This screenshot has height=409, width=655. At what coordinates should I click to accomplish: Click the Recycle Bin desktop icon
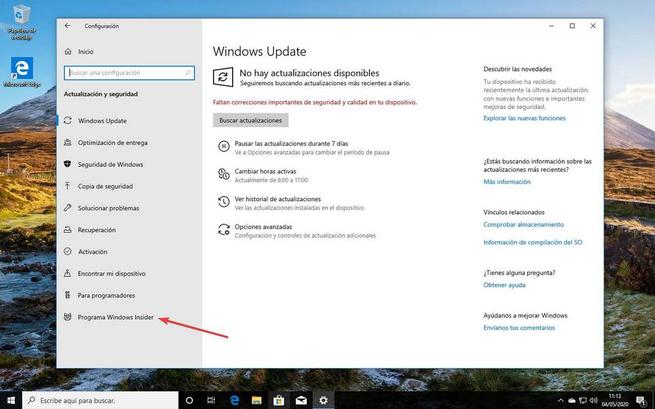(21, 22)
